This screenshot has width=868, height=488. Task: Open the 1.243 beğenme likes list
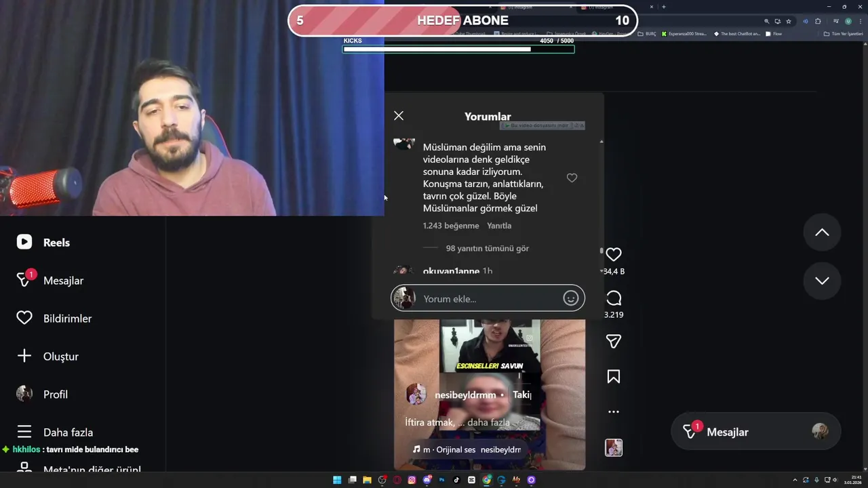pos(451,226)
